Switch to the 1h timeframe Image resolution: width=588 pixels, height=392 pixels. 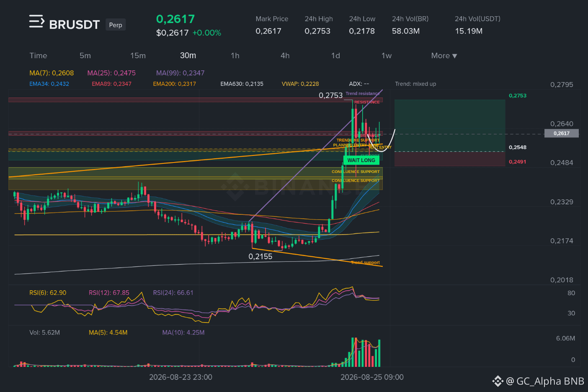tap(235, 56)
